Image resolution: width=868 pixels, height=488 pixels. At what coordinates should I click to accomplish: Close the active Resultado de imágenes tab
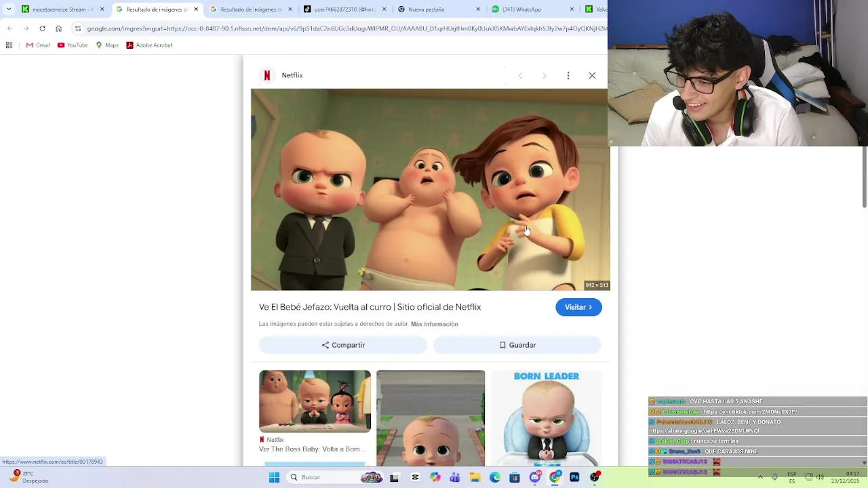(197, 9)
